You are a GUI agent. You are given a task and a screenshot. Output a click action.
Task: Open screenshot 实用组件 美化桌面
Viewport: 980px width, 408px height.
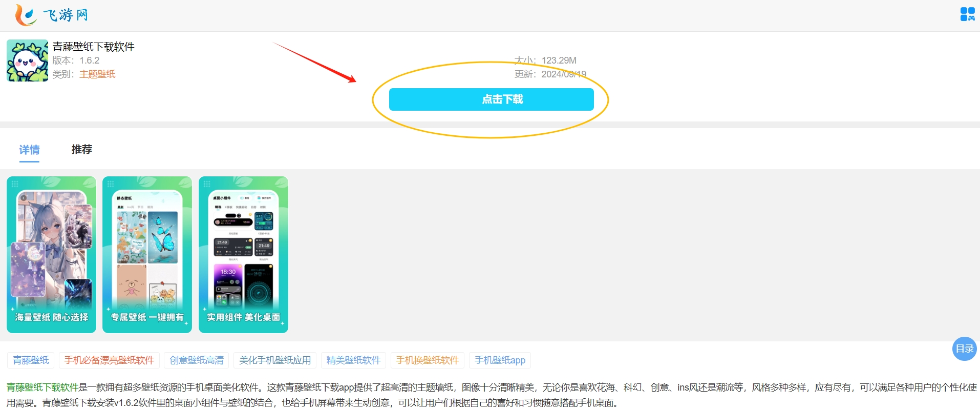coord(243,255)
